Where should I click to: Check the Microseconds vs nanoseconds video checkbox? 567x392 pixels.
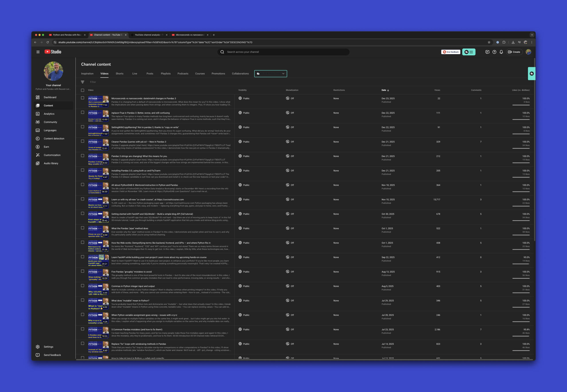coord(83,98)
